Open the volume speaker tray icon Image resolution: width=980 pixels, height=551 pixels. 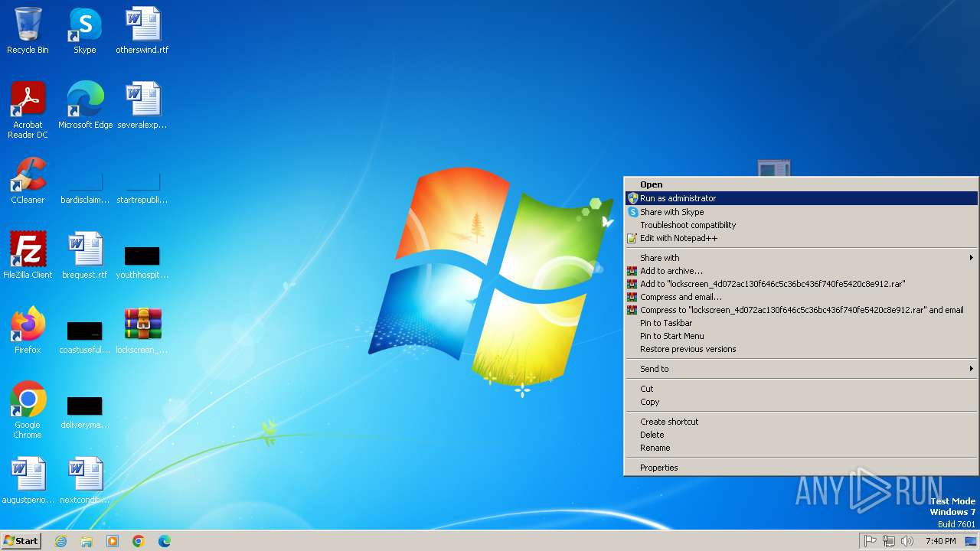tap(907, 541)
